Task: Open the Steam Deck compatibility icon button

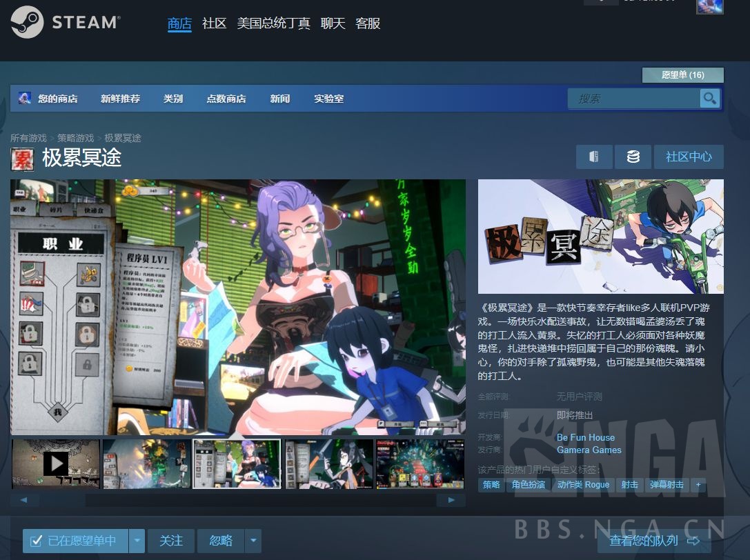Action: [x=594, y=157]
